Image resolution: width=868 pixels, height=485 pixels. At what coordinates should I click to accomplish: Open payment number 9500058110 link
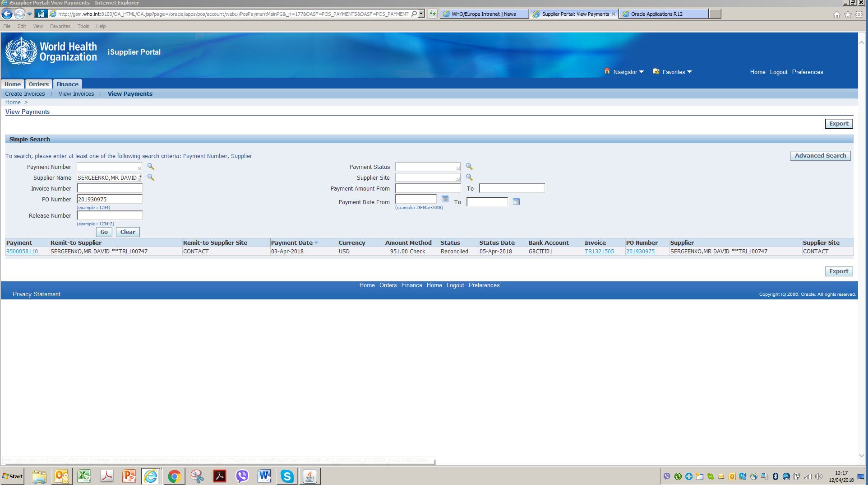click(22, 252)
